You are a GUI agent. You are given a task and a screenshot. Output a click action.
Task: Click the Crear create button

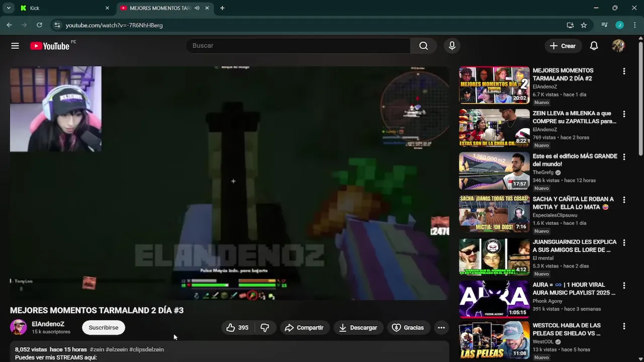pyautogui.click(x=562, y=46)
